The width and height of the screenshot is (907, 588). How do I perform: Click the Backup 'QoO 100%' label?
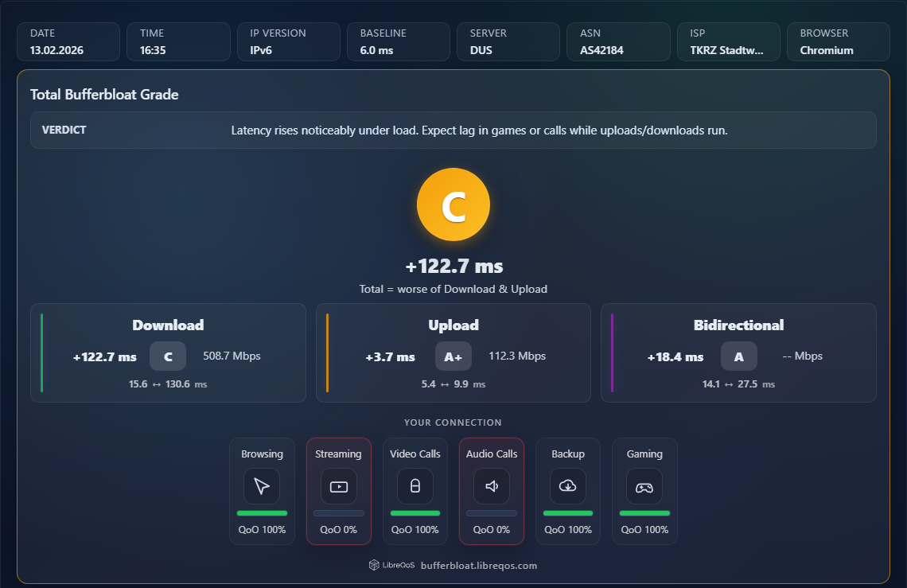[x=568, y=530]
